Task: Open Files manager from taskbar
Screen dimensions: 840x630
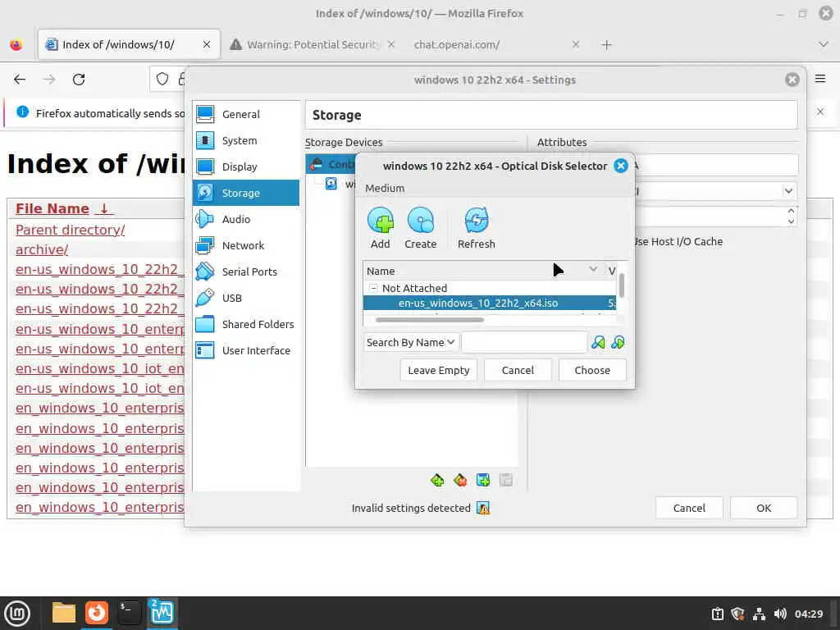Action: [x=64, y=612]
